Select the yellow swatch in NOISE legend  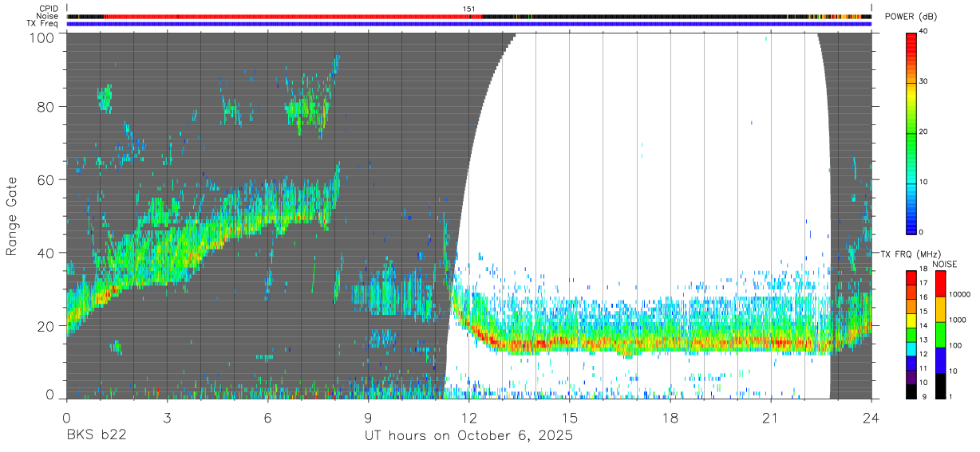coord(940,309)
